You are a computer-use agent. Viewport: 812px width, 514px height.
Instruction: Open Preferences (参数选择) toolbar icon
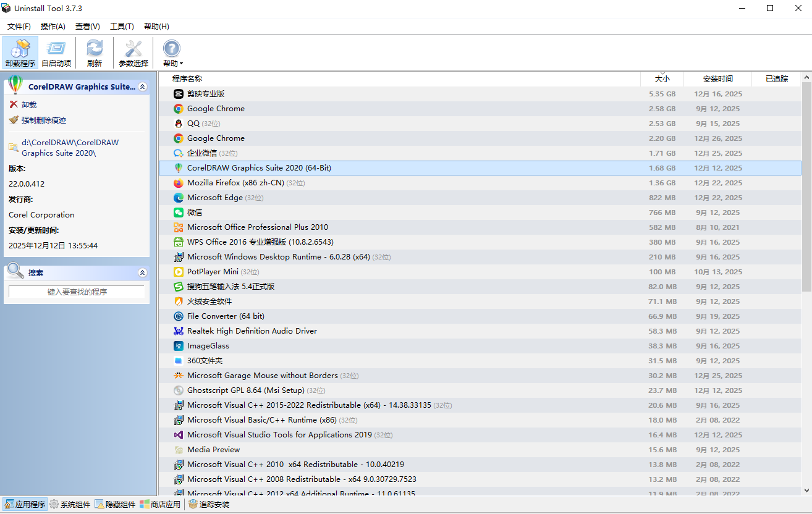(133, 52)
